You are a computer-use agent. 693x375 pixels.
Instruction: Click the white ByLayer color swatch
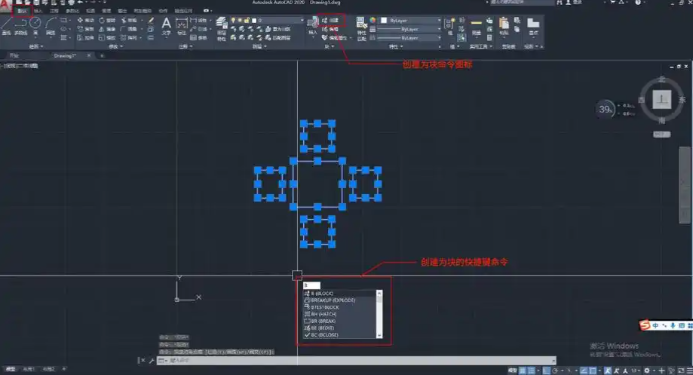384,20
